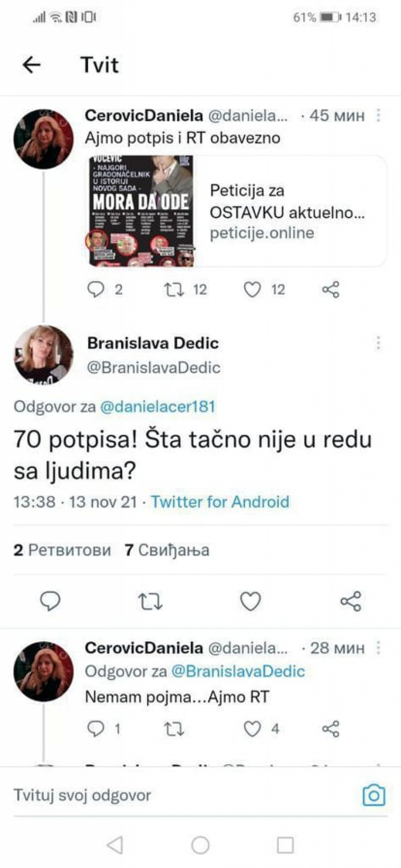
Task: Like CerovicDaniela's first tweet
Action: tap(253, 290)
